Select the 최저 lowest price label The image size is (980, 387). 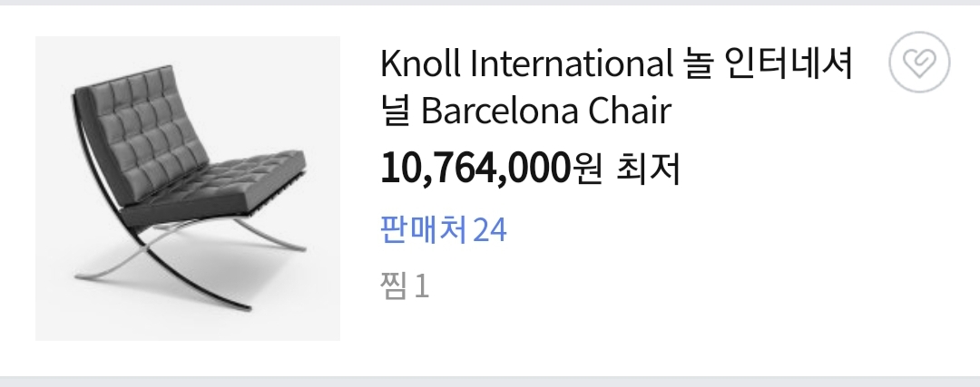pyautogui.click(x=648, y=169)
